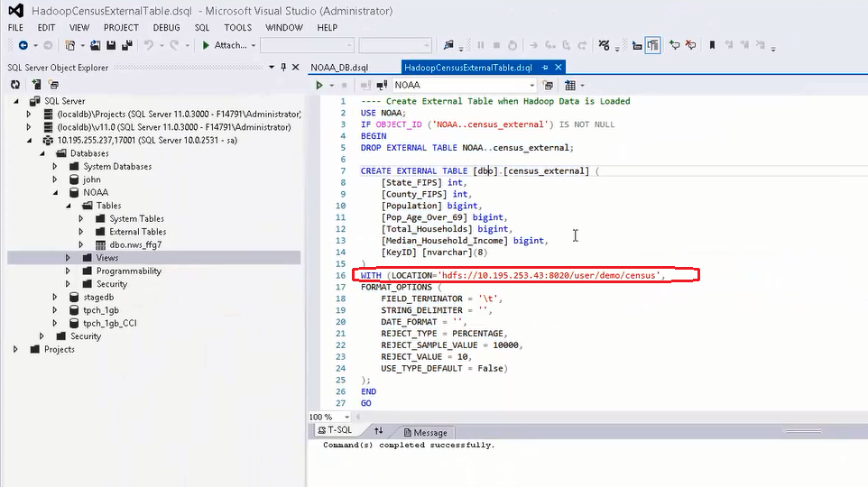Open the 100 % zoom level dropdown

(x=347, y=417)
